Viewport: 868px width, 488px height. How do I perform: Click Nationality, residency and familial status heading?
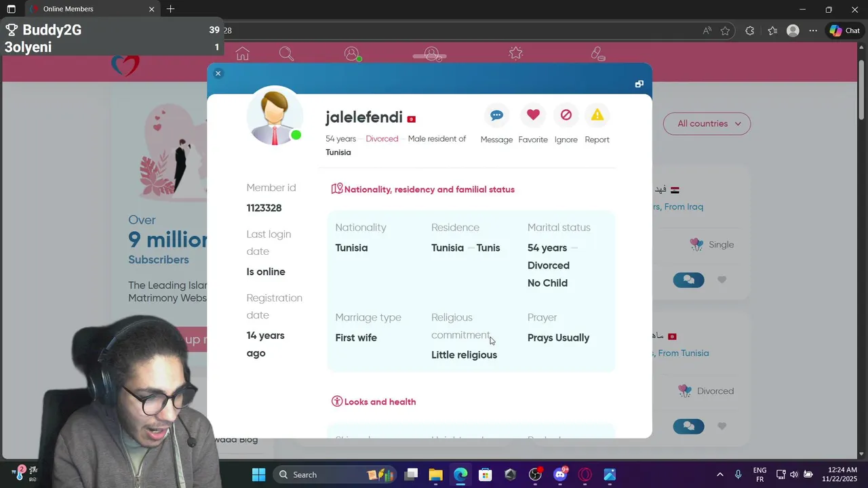tap(429, 190)
